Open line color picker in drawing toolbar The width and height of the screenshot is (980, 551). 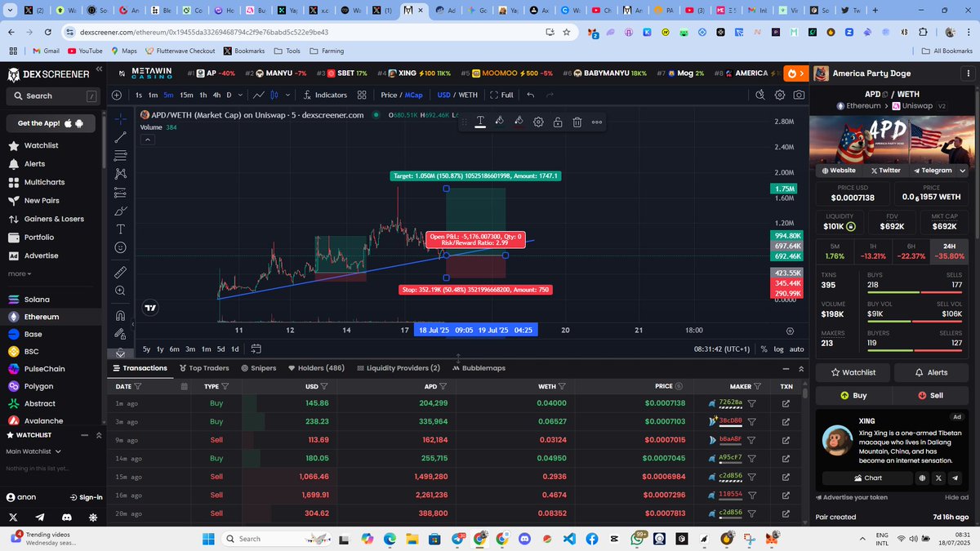[x=499, y=122]
